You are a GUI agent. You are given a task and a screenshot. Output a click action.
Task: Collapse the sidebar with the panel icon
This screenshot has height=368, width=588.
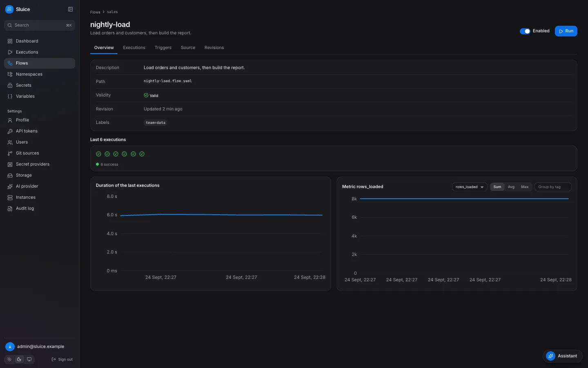tap(70, 9)
